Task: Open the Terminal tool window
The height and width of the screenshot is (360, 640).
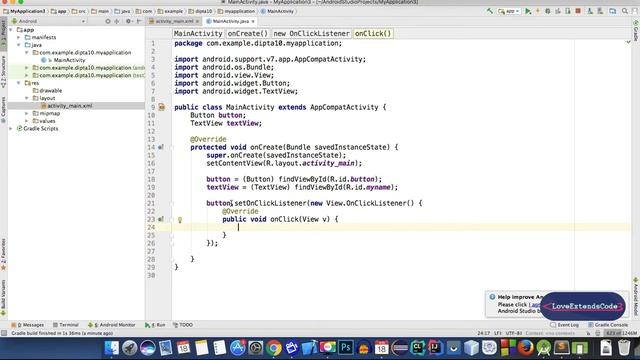Action: 65,325
